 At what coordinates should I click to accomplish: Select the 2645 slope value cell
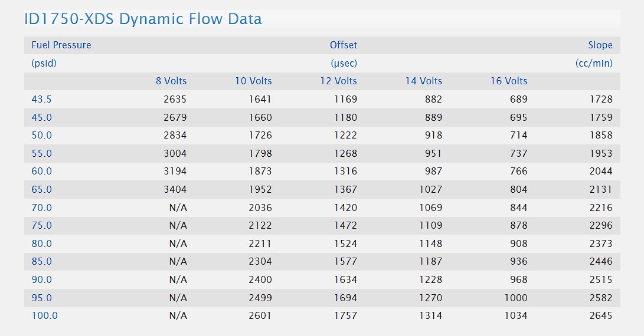(601, 315)
